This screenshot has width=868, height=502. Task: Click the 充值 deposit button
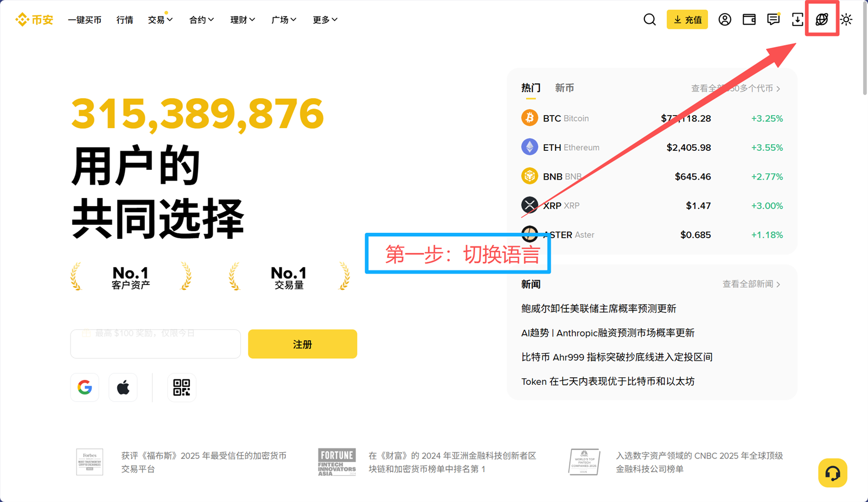pos(687,20)
